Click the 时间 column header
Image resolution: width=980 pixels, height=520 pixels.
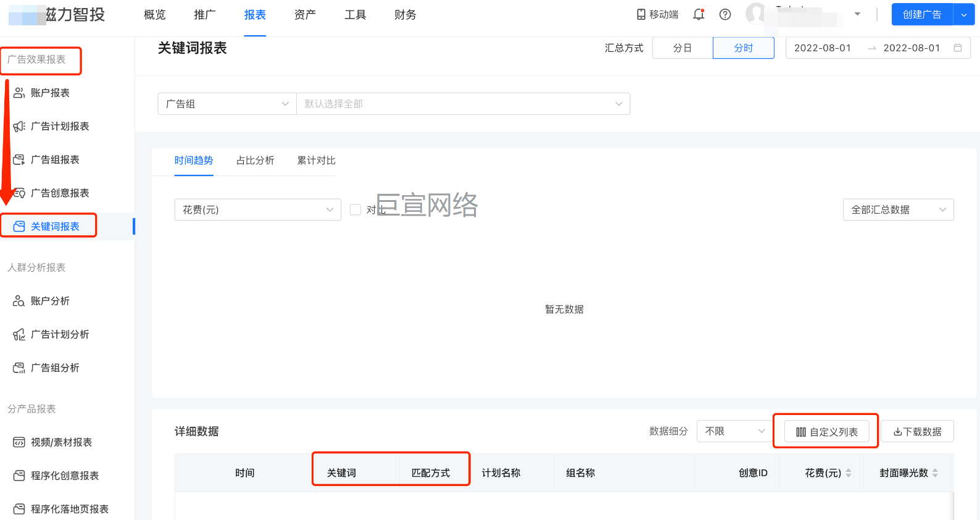coord(245,473)
